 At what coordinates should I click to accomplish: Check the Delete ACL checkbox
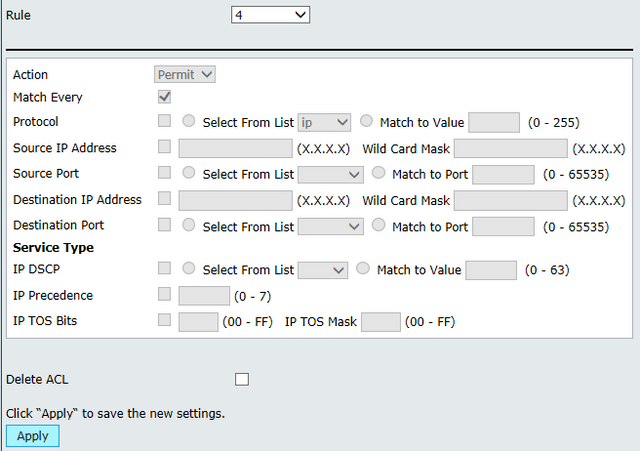pos(242,379)
